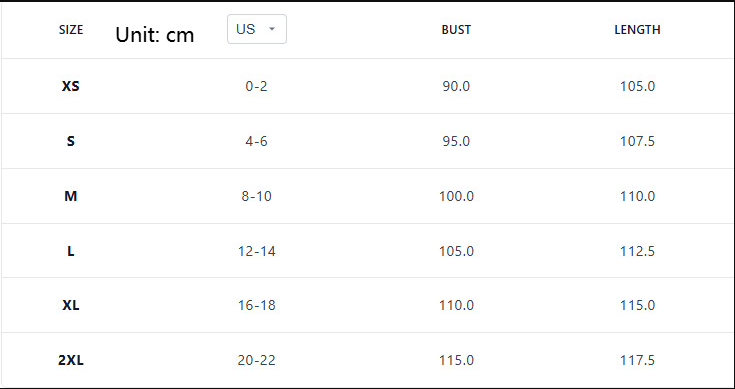Select the 105.0 bust value for L

[x=456, y=251]
